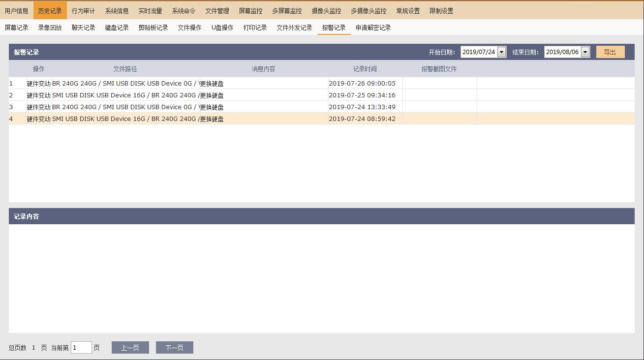The image size is (644, 360).
Task: Open the 限制设置 tab
Action: (441, 11)
